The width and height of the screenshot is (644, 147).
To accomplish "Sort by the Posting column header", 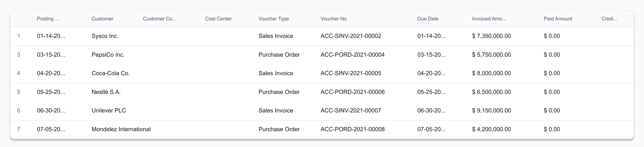I will point(48,19).
